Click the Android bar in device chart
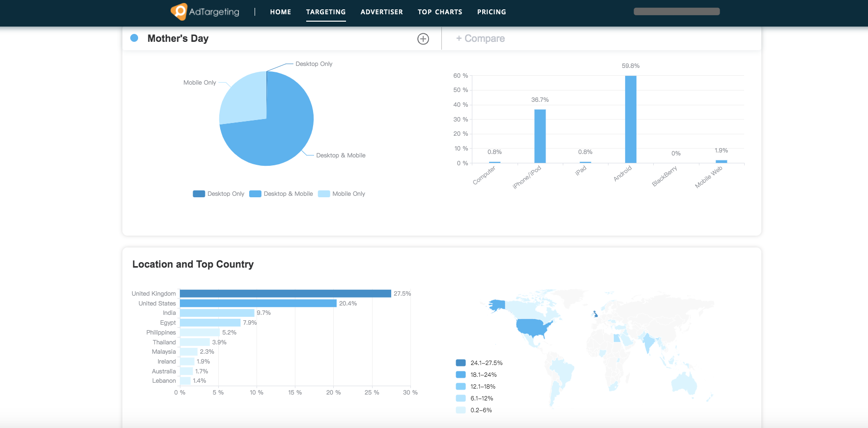 631,120
